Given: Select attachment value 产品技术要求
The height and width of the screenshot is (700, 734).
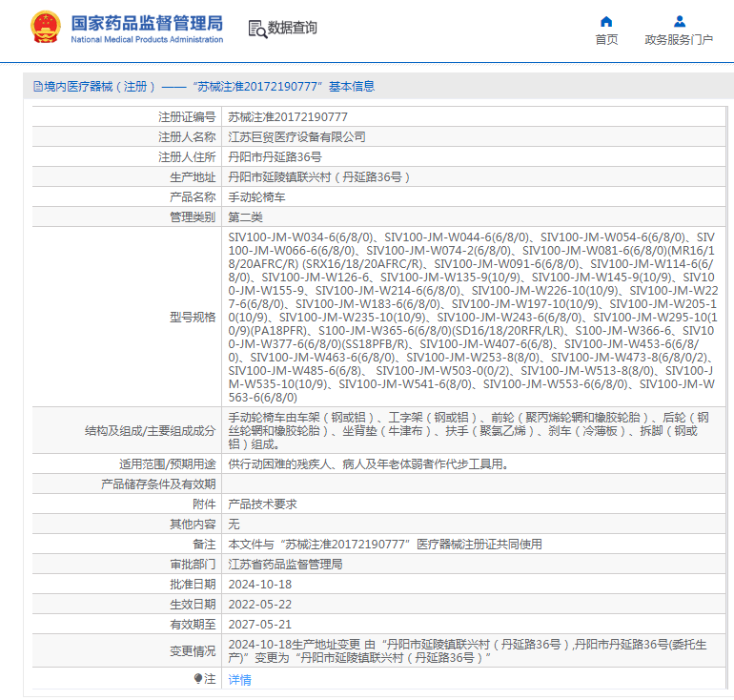Looking at the screenshot, I should click(262, 504).
